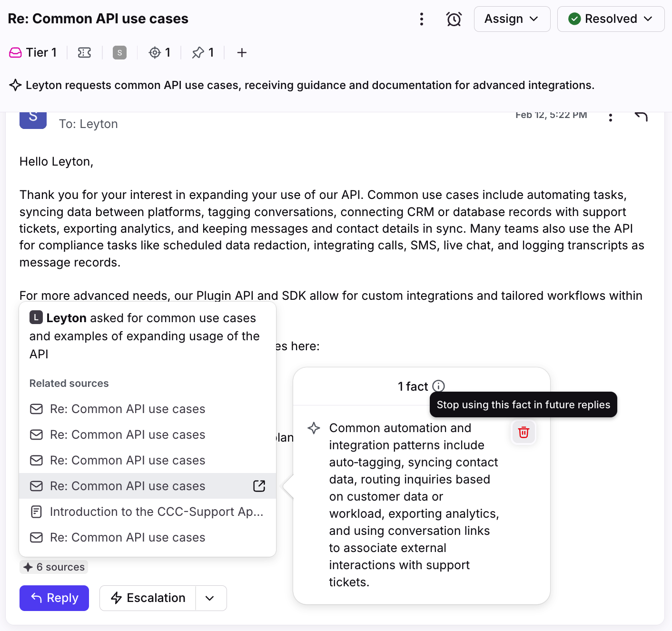Open message three-dot menu near timestamp
Screen dimensions: 672x631
(x=610, y=117)
